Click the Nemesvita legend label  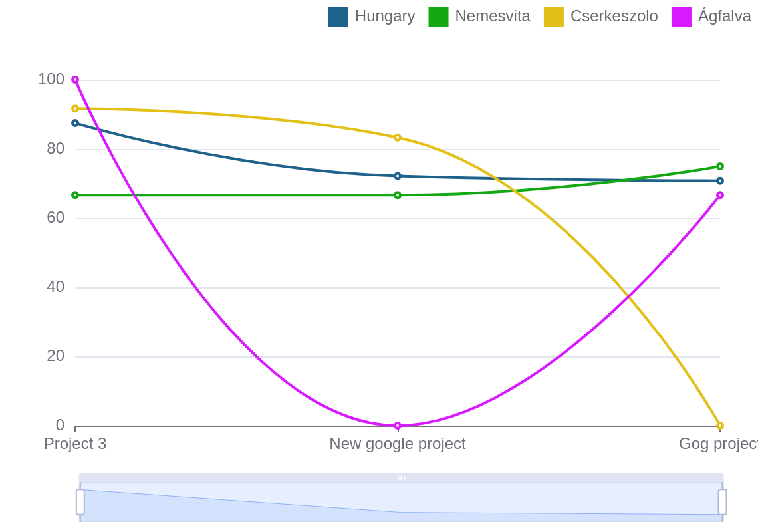pyautogui.click(x=492, y=16)
